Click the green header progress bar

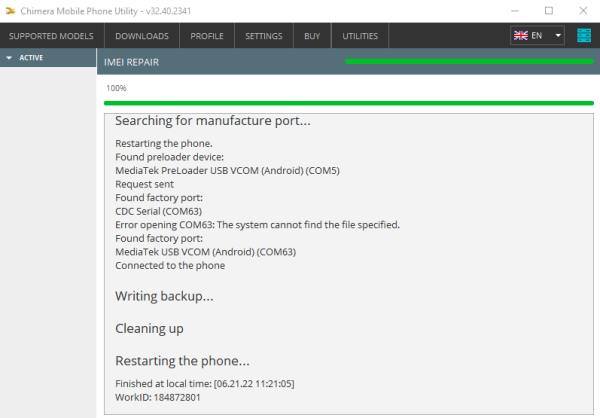coord(469,62)
